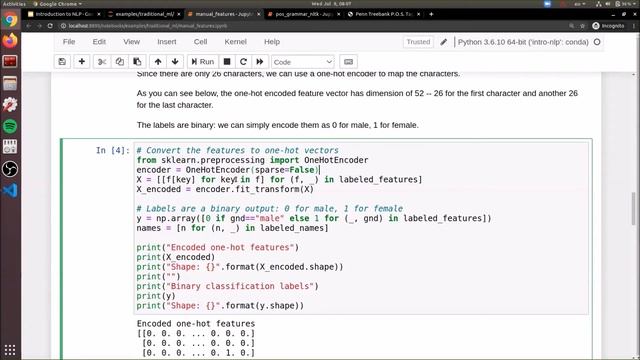Open Visual Studio Code from the dock
Viewport: 640px width, 360px height.
tap(10, 190)
